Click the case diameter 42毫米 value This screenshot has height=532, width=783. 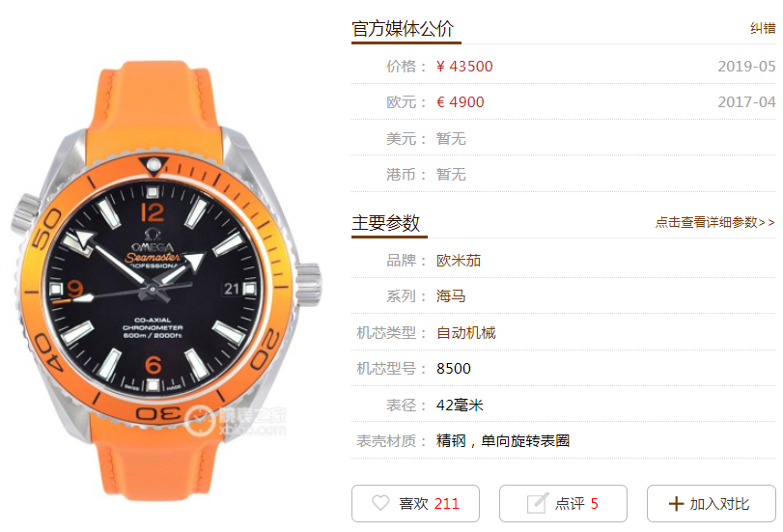460,405
